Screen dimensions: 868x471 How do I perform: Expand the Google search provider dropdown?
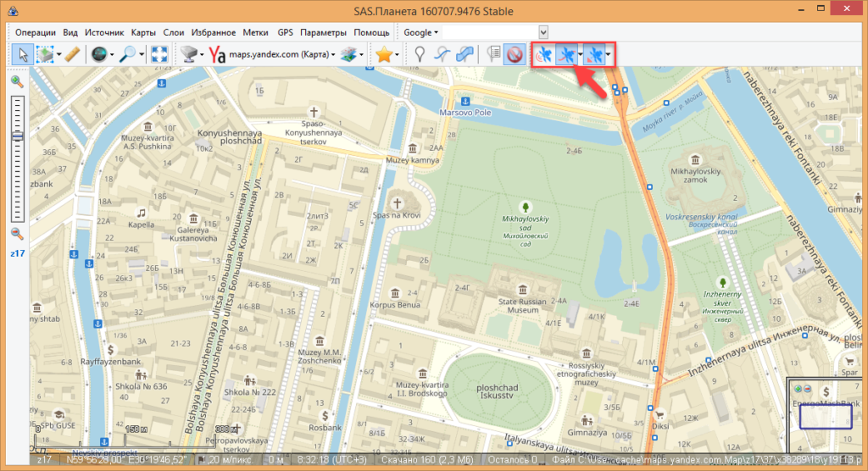click(420, 32)
